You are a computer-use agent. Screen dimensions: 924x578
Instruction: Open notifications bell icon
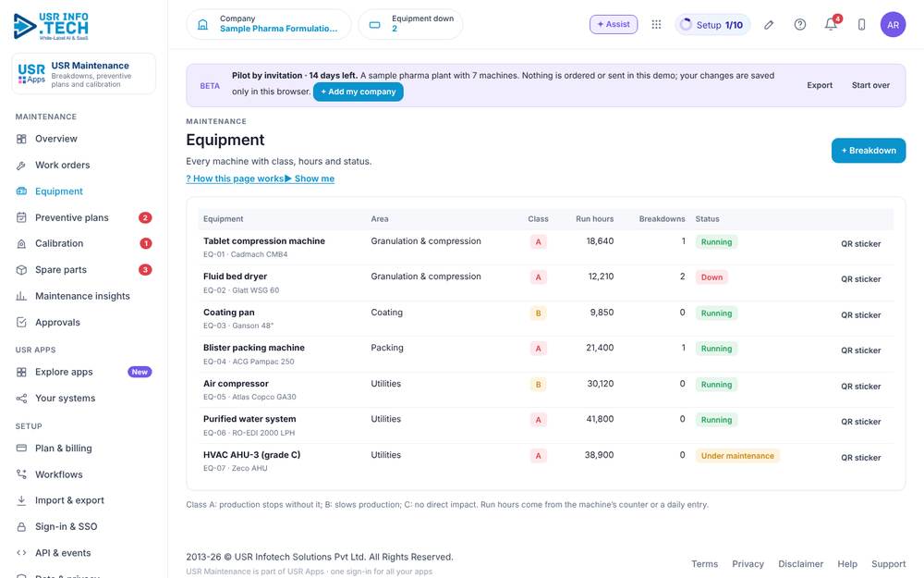pos(831,24)
